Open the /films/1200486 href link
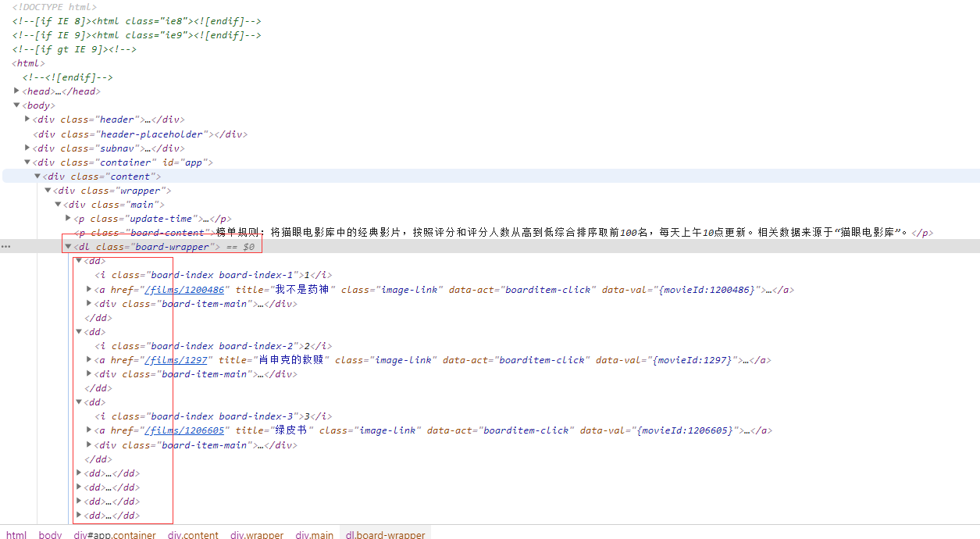 (x=184, y=290)
